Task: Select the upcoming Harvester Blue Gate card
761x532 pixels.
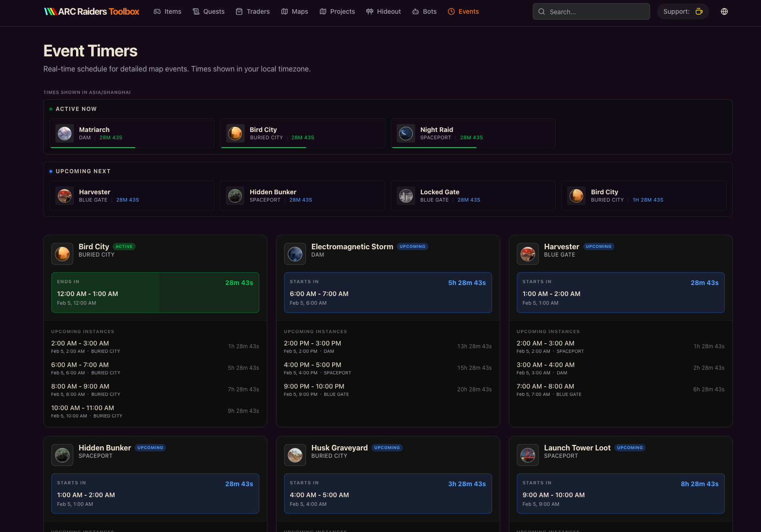Action: coord(132,196)
